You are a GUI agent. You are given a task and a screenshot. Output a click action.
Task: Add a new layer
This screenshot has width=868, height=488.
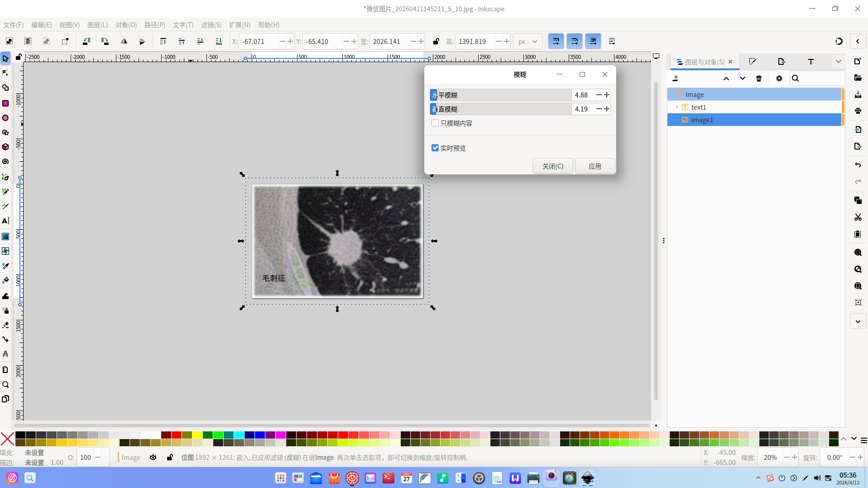coord(675,78)
